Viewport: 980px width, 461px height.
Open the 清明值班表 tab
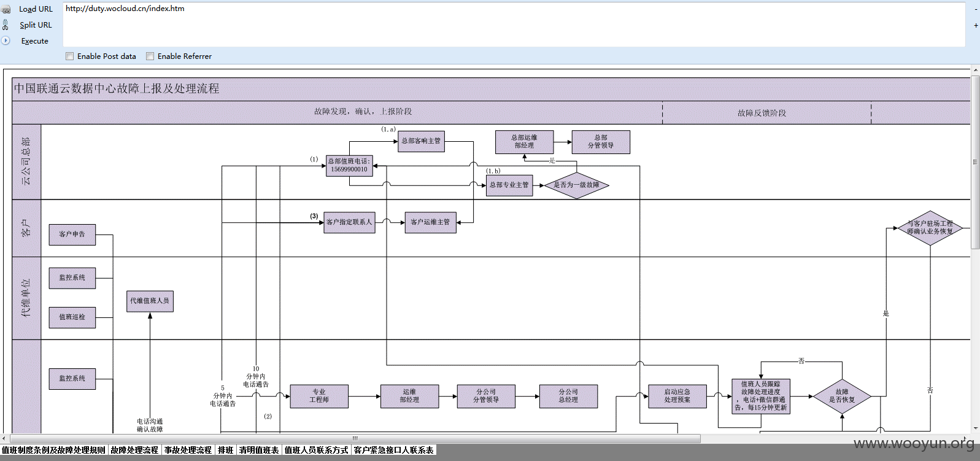[x=259, y=450]
